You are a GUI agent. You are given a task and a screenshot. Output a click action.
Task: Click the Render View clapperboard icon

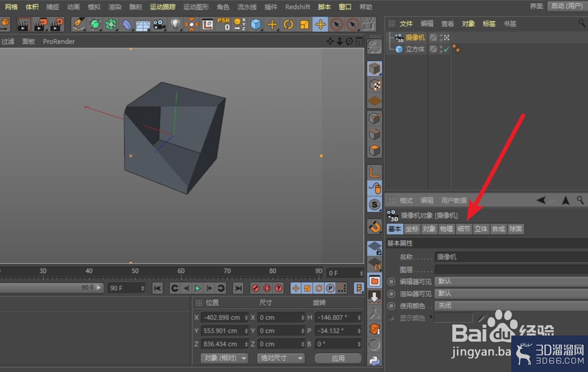(23, 25)
